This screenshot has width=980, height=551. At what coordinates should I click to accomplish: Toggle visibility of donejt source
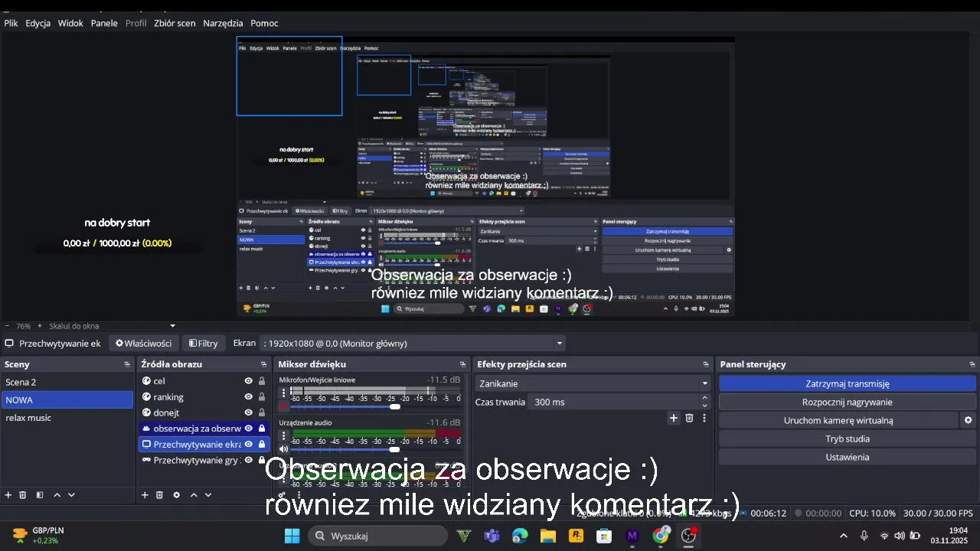[248, 412]
